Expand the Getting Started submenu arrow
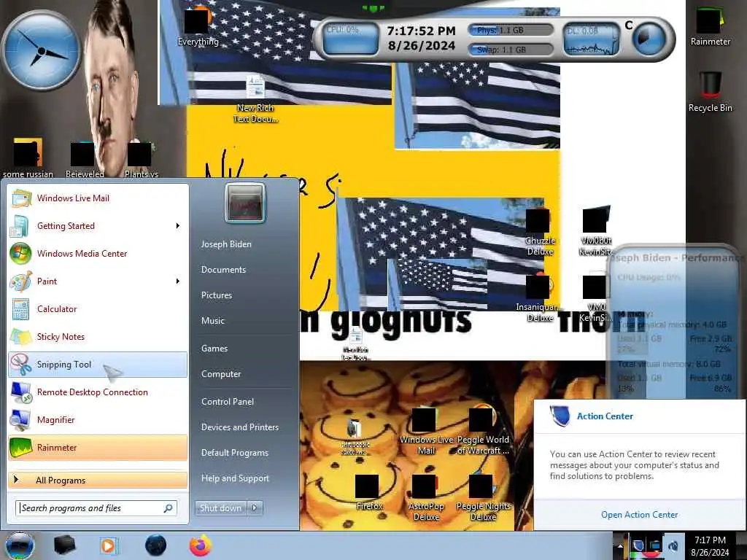This screenshot has width=747, height=560. [178, 226]
